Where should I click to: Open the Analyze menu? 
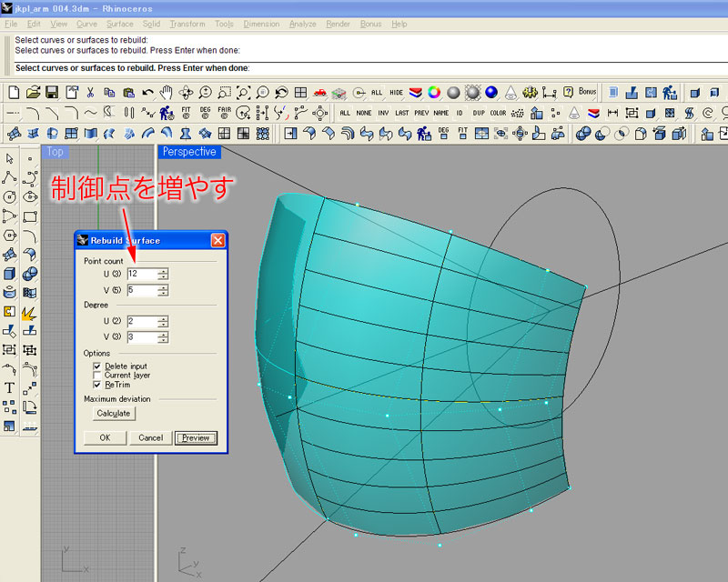[x=303, y=24]
